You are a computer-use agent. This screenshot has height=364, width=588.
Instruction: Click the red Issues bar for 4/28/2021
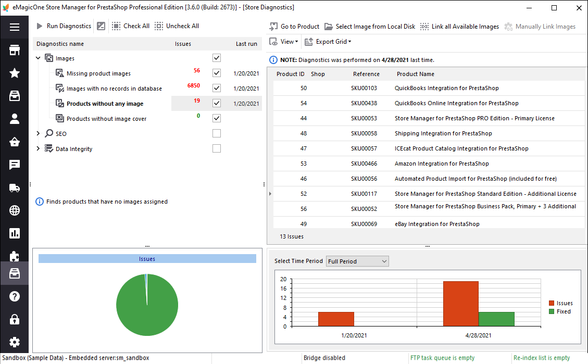460,304
